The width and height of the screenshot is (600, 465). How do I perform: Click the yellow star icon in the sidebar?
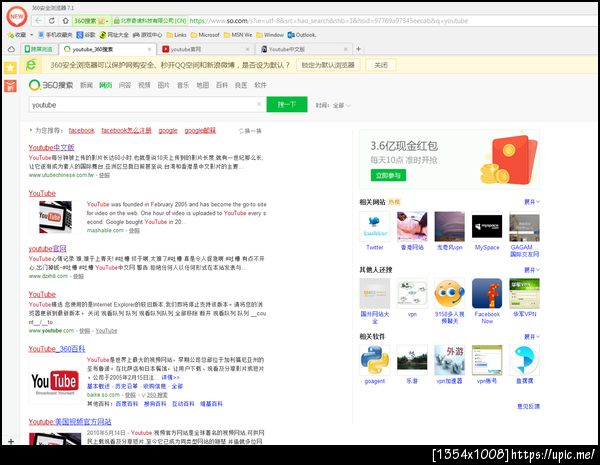(x=10, y=68)
